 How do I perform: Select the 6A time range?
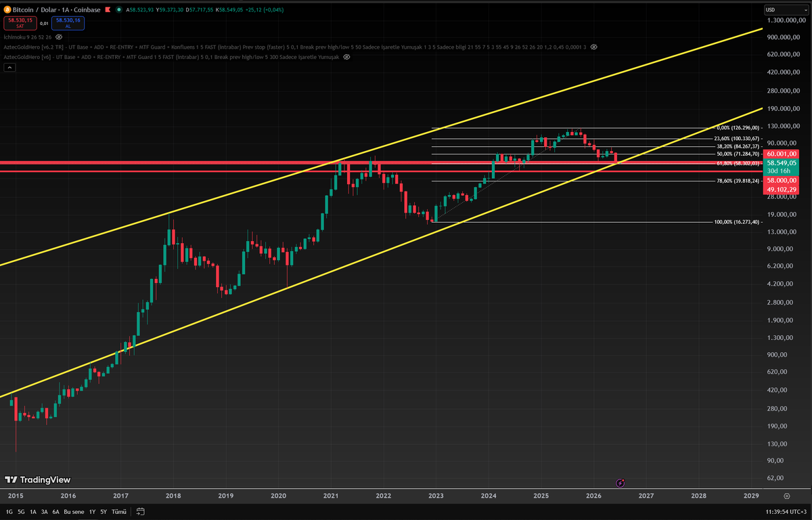coord(56,511)
